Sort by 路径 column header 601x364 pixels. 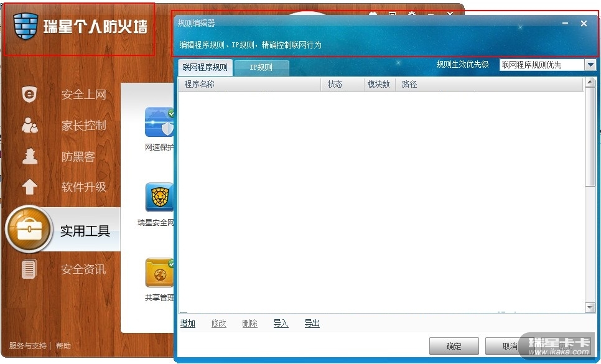pyautogui.click(x=489, y=84)
